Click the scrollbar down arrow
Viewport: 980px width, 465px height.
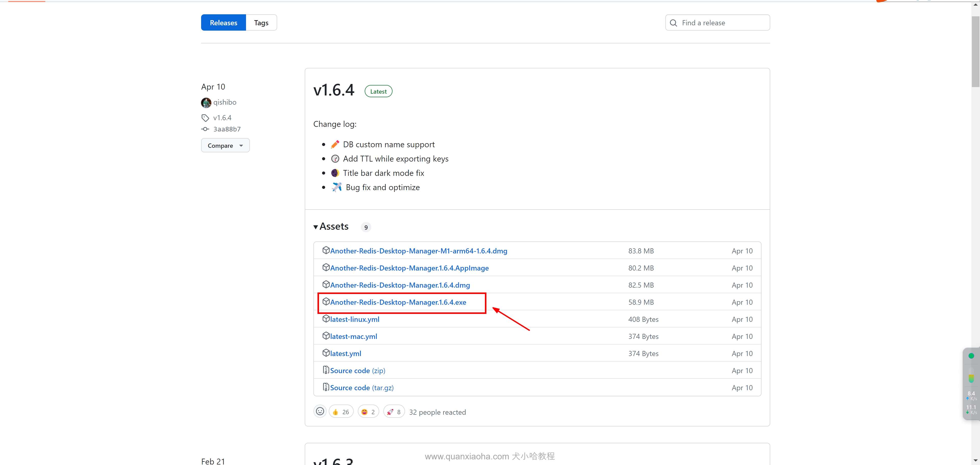tap(975, 461)
